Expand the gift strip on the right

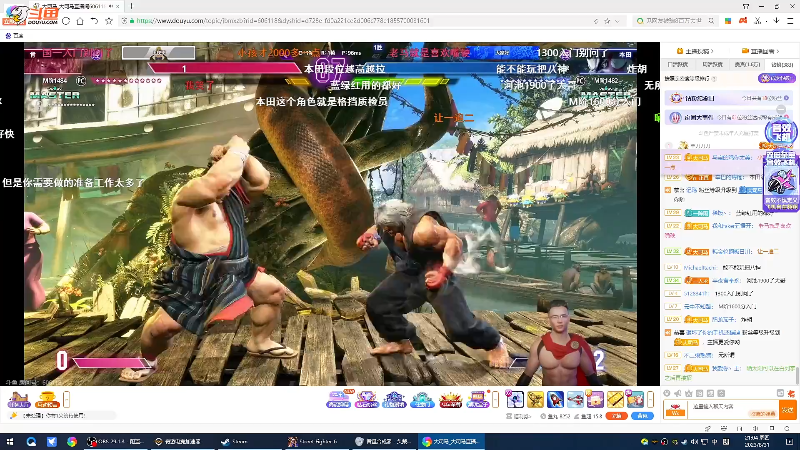pyautogui.click(x=651, y=399)
